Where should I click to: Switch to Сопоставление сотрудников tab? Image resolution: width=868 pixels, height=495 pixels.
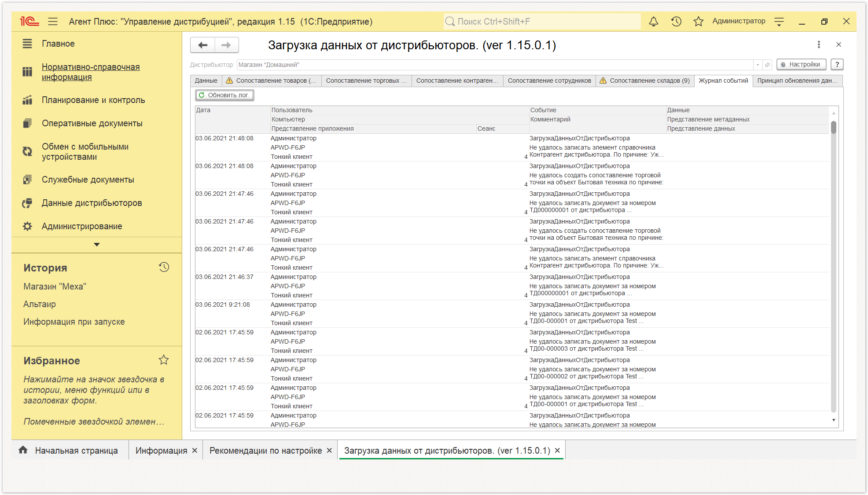pos(549,81)
